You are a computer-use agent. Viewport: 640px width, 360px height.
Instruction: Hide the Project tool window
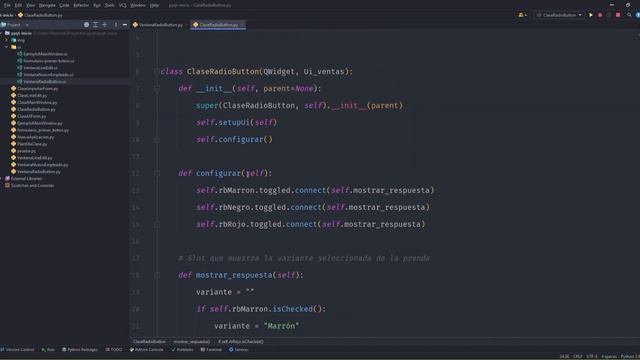pos(124,25)
